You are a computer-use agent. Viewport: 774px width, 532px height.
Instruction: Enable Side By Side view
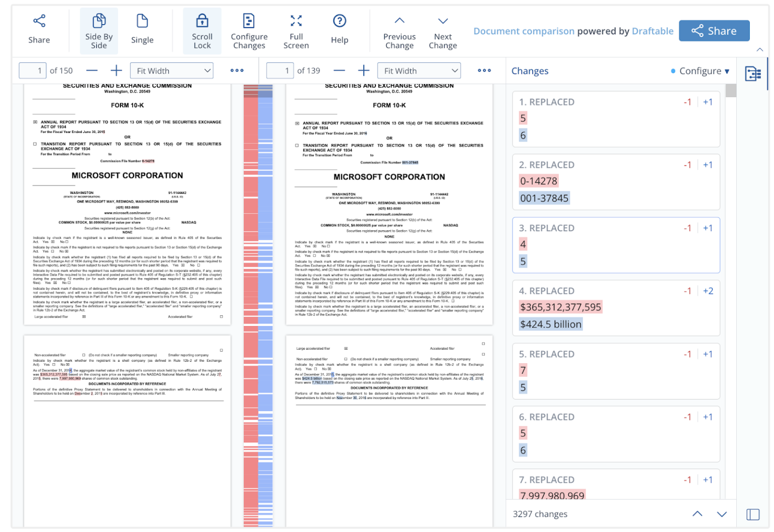point(99,30)
